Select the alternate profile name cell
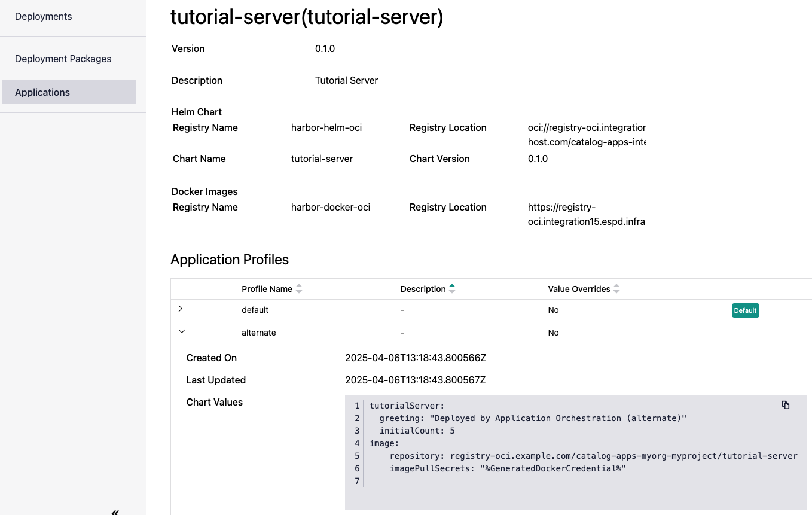 point(258,333)
